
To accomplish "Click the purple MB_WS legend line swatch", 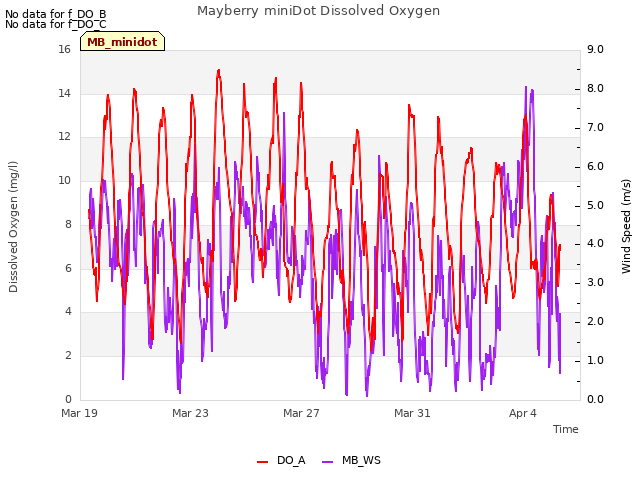I will [x=328, y=462].
